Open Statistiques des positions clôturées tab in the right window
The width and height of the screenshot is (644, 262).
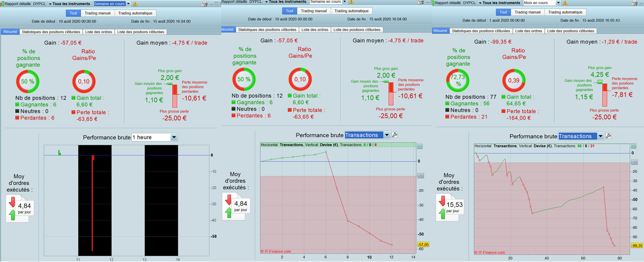481,31
